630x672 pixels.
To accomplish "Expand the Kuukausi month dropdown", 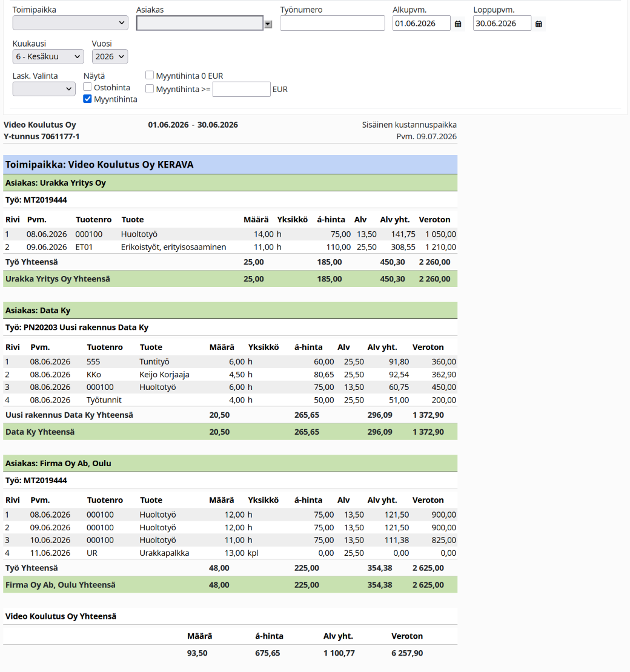I will click(48, 56).
